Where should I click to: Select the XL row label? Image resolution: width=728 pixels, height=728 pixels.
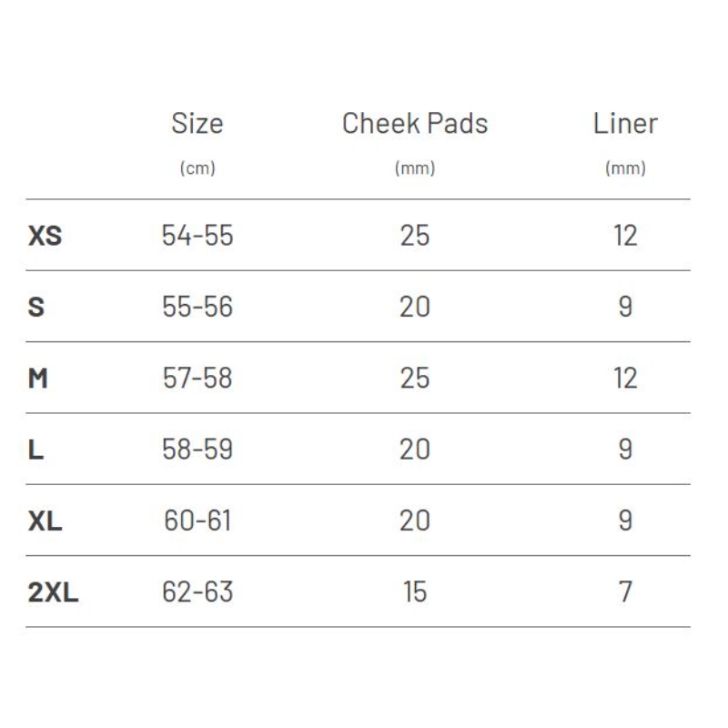[x=45, y=521]
